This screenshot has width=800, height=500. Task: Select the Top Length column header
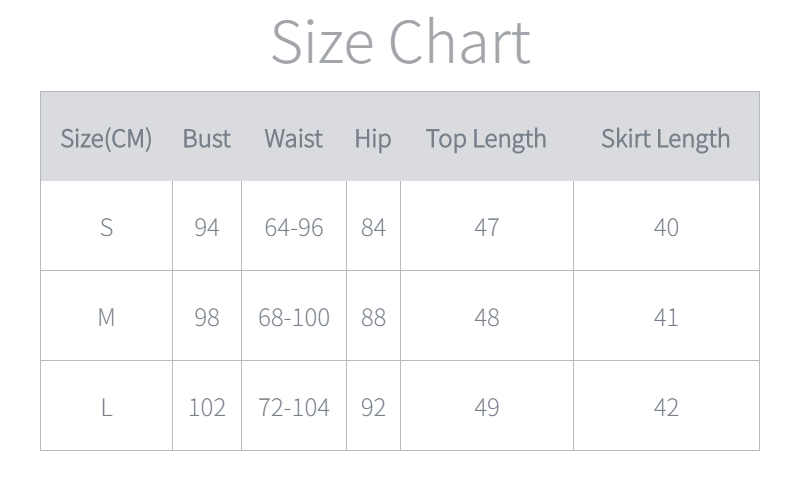tap(486, 138)
